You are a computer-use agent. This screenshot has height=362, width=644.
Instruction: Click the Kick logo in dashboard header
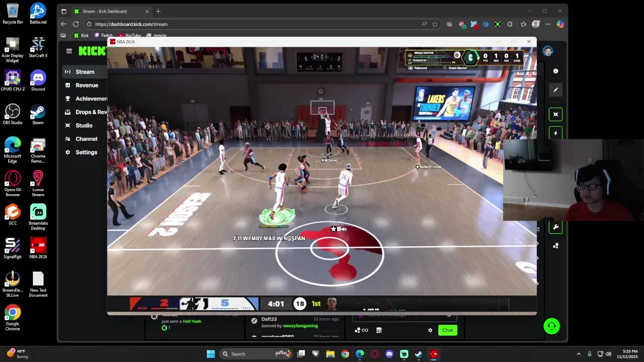point(92,51)
